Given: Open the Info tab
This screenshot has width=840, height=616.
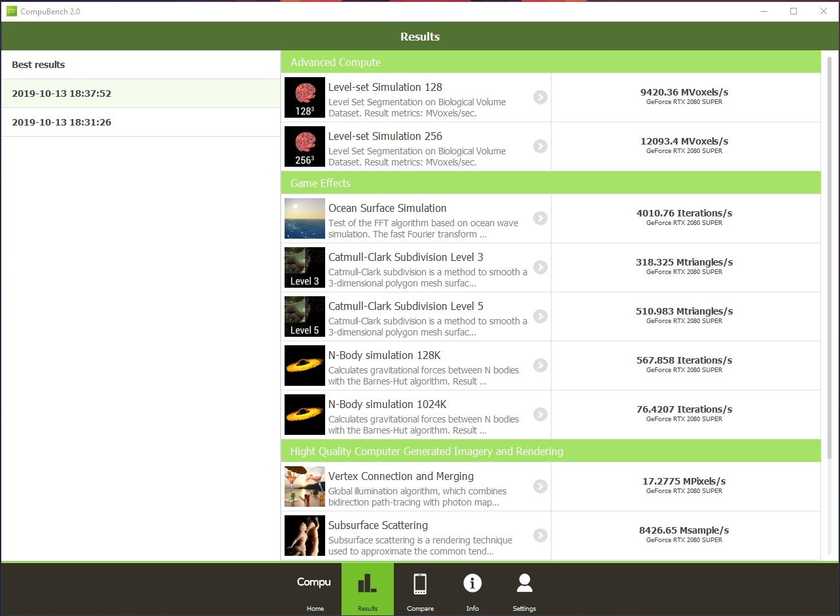Looking at the screenshot, I should (472, 589).
